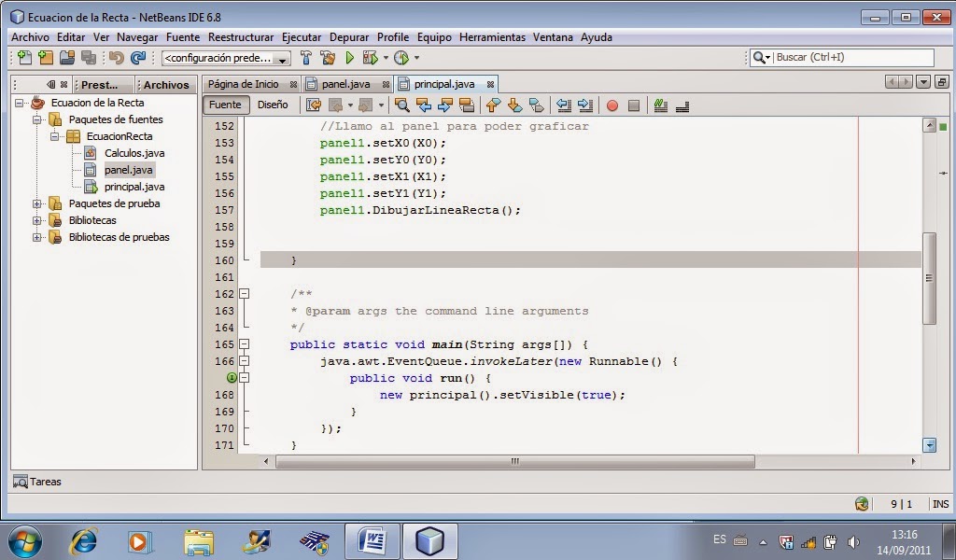This screenshot has width=956, height=560.
Task: Start macro recording red circle
Action: tap(612, 106)
